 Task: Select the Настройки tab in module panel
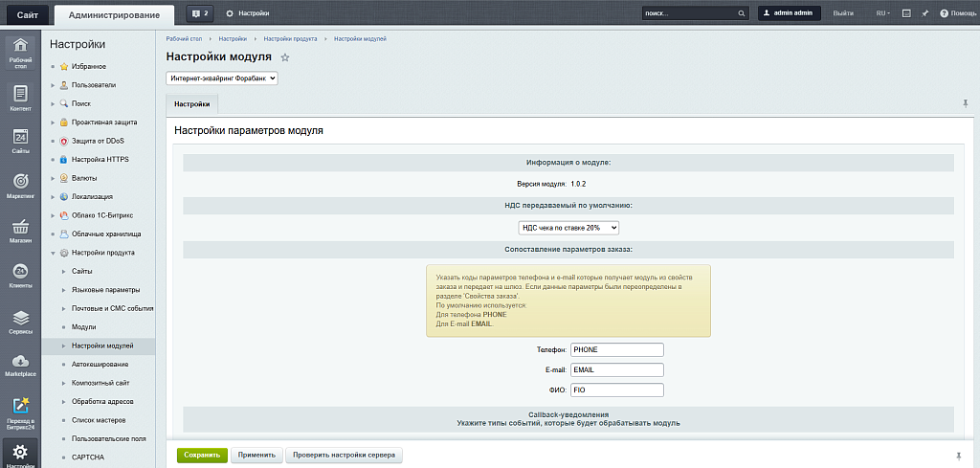(191, 104)
